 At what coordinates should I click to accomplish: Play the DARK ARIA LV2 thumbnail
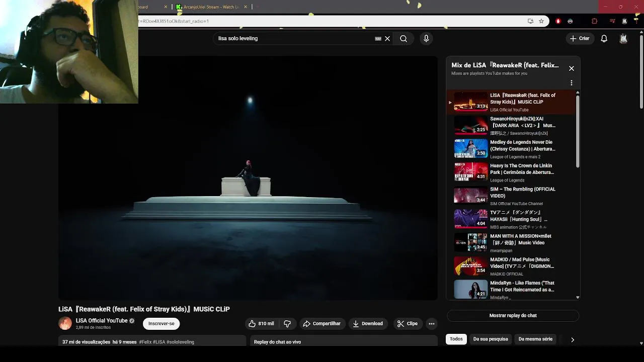click(x=470, y=125)
